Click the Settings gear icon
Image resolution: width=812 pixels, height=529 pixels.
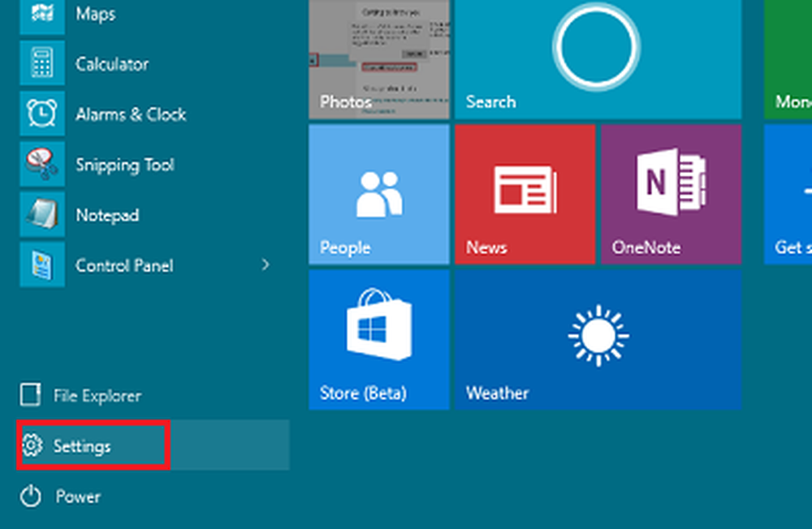[32, 445]
